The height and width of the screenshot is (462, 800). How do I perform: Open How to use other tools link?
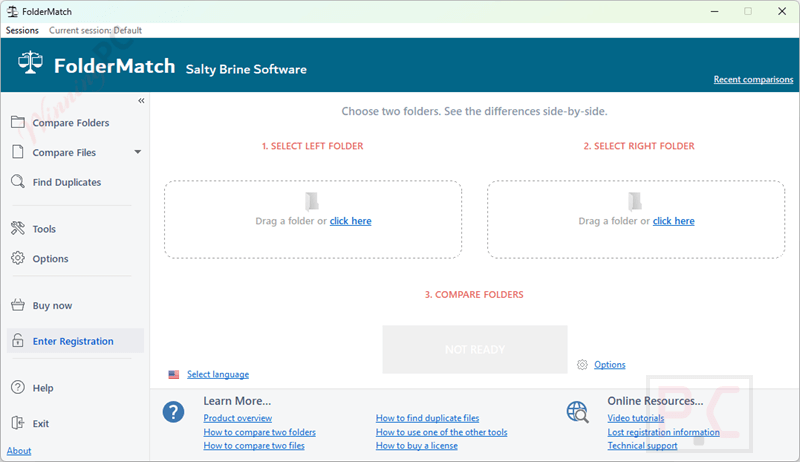click(441, 432)
